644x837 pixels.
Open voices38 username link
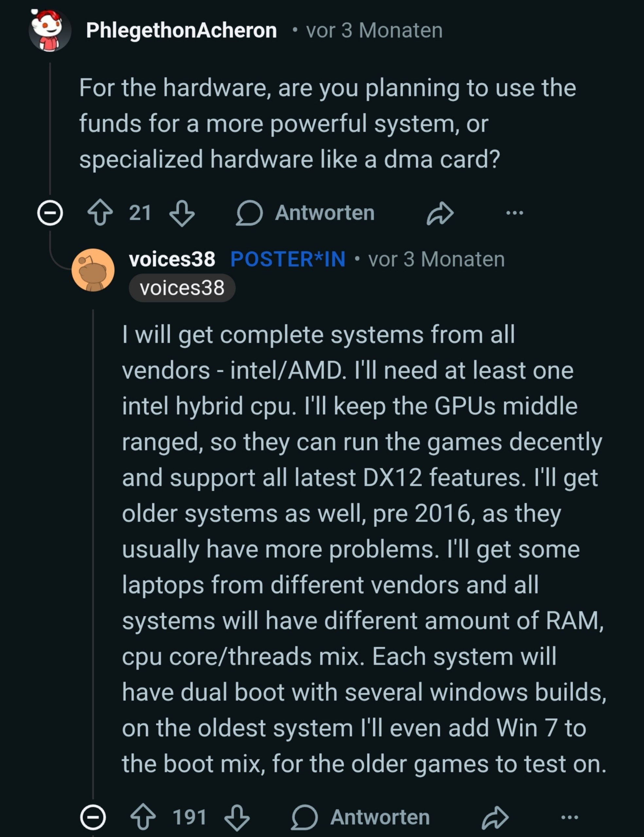point(172,260)
